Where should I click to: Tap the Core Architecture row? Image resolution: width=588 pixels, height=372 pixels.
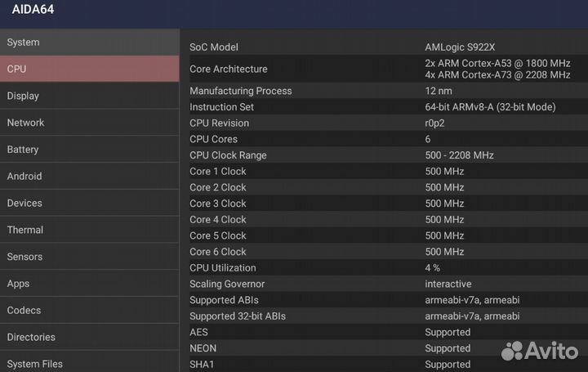click(x=382, y=69)
